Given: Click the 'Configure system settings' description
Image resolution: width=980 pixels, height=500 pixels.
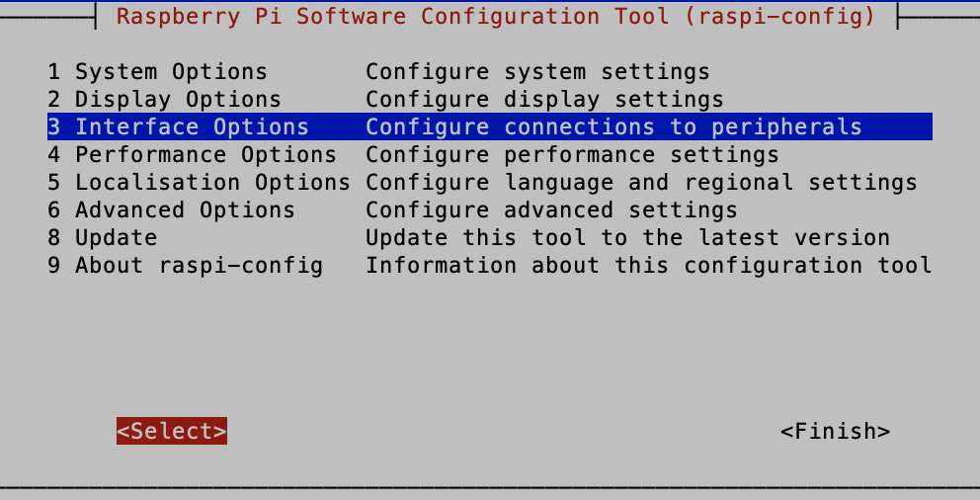Looking at the screenshot, I should click(537, 72).
